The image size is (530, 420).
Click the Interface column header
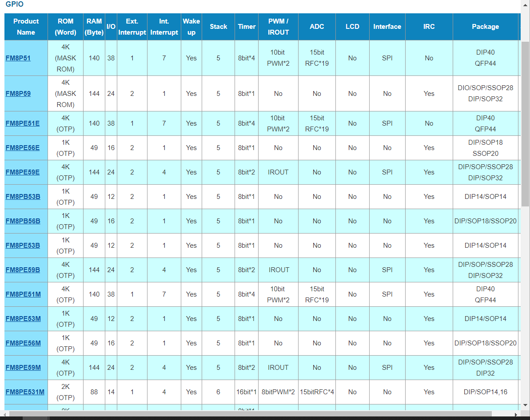click(387, 27)
